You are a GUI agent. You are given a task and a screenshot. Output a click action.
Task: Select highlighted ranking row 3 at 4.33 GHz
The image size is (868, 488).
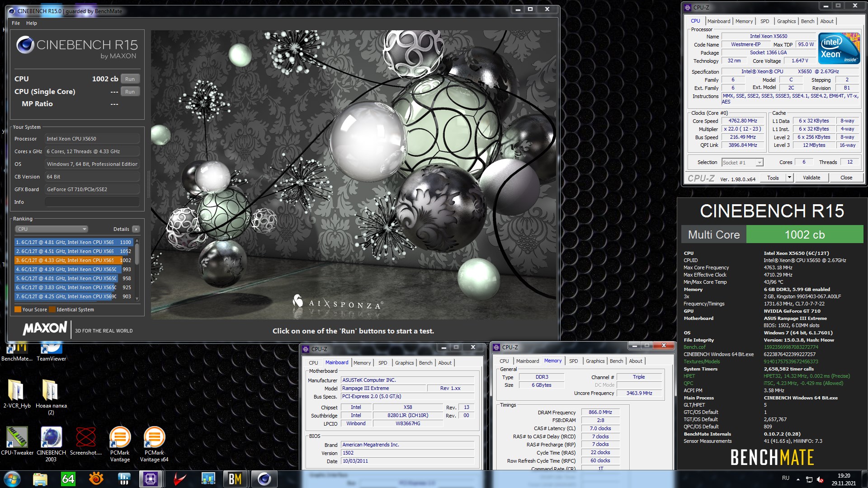click(x=74, y=260)
